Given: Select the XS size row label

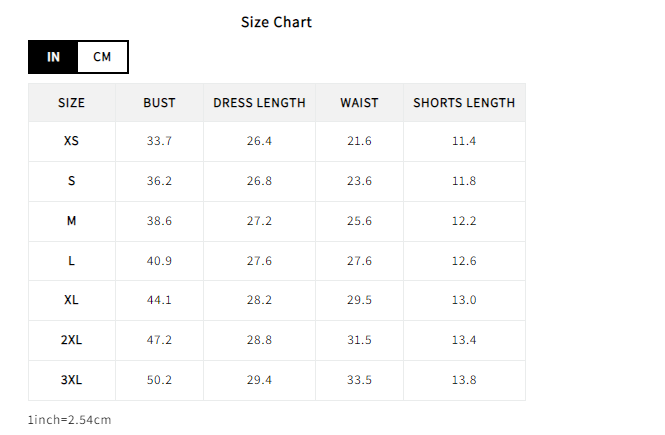Looking at the screenshot, I should (x=71, y=141).
